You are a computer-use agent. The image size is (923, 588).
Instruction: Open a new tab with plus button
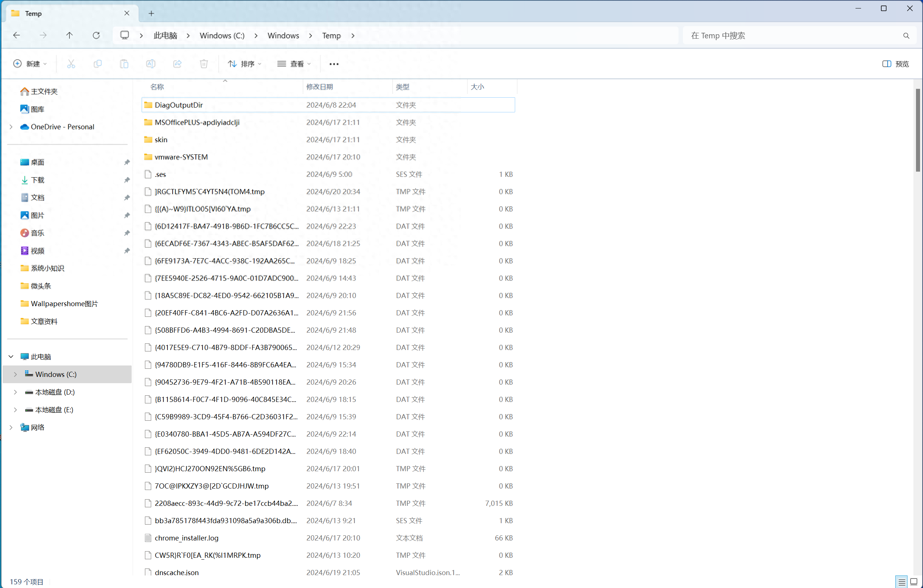point(152,13)
